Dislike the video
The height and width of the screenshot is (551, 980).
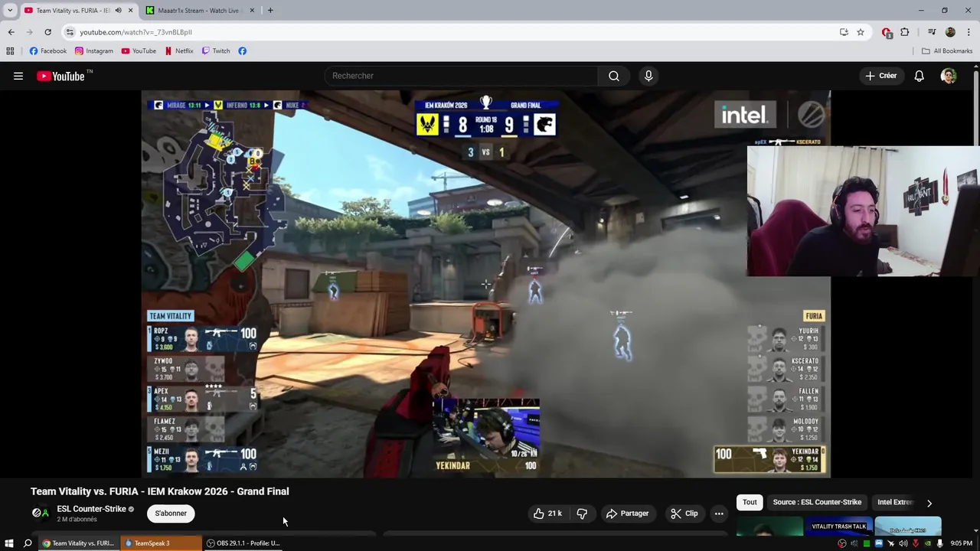tap(582, 514)
